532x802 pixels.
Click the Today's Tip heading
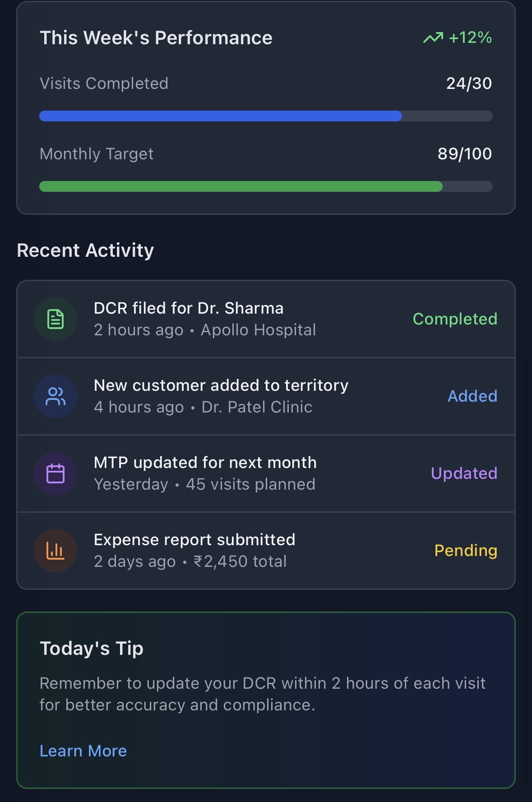[92, 649]
